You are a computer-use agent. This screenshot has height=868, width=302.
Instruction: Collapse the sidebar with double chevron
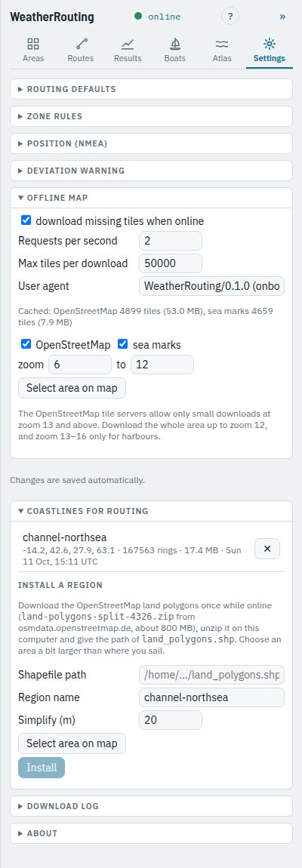tap(282, 17)
